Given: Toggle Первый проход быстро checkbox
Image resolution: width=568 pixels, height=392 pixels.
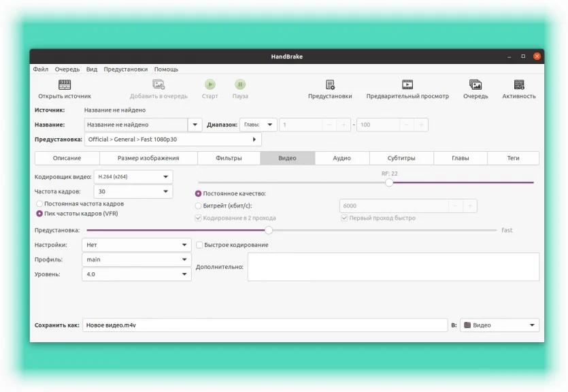Looking at the screenshot, I should pos(344,218).
